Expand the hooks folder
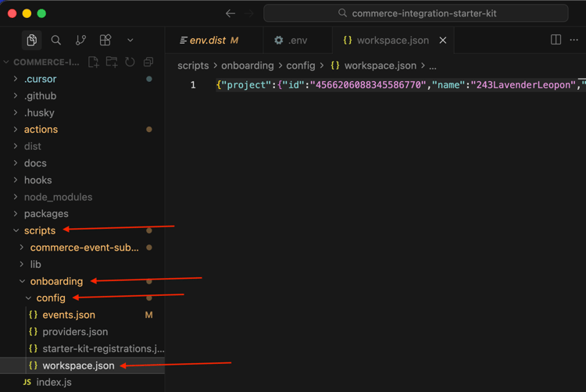586x392 pixels. point(82,180)
